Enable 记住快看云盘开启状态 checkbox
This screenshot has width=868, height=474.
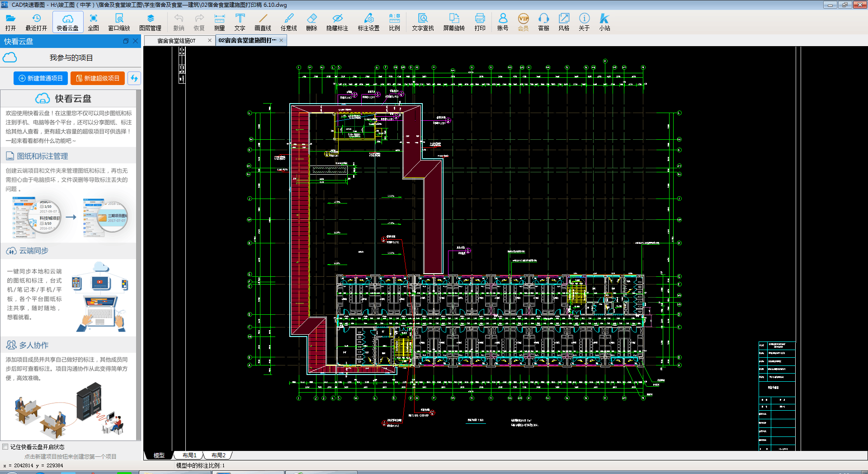coord(5,447)
